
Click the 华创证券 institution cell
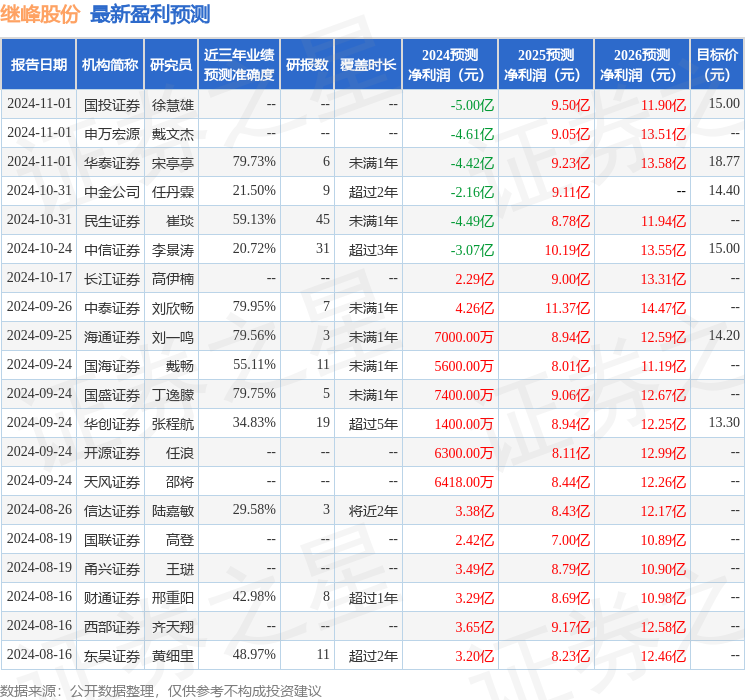(112, 424)
